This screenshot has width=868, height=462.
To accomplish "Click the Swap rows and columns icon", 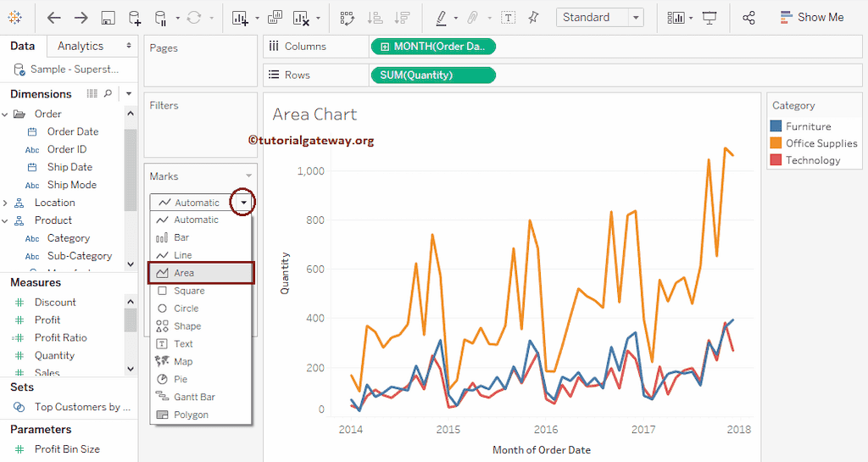I will 347,18.
